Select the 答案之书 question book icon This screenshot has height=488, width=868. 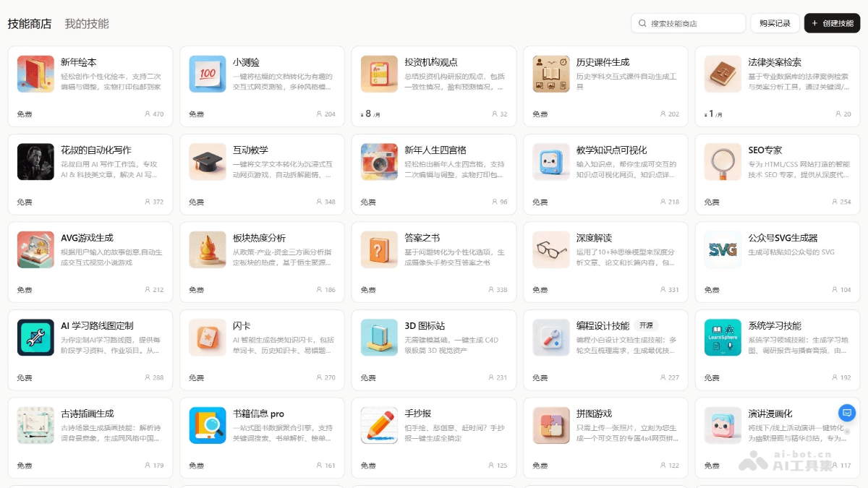coord(379,249)
